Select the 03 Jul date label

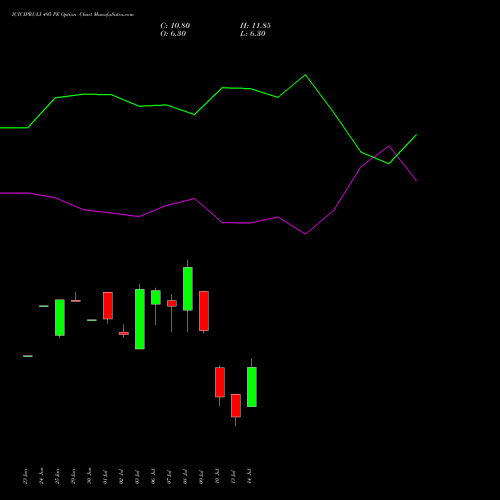137,477
